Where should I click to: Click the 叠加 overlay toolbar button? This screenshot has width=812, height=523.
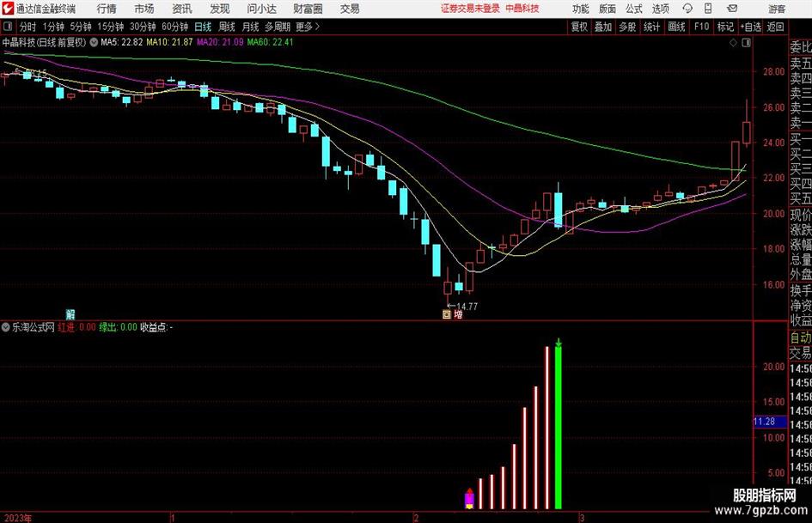(x=603, y=27)
